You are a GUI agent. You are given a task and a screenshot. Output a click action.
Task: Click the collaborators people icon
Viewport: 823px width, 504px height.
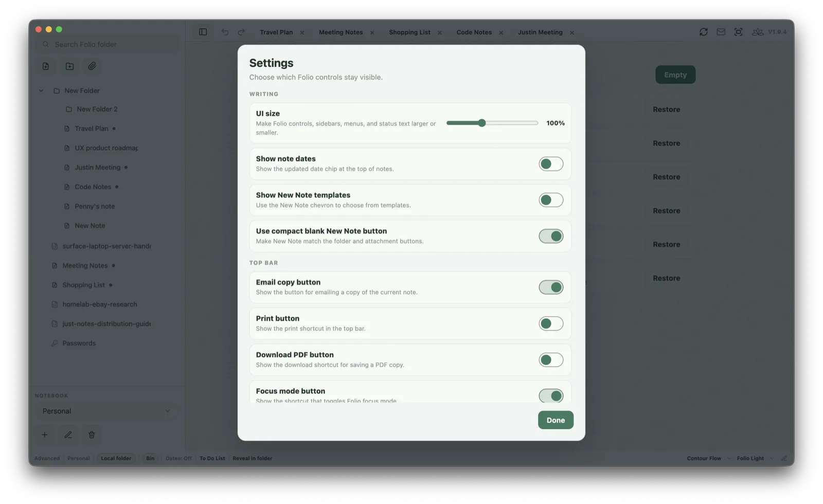758,32
